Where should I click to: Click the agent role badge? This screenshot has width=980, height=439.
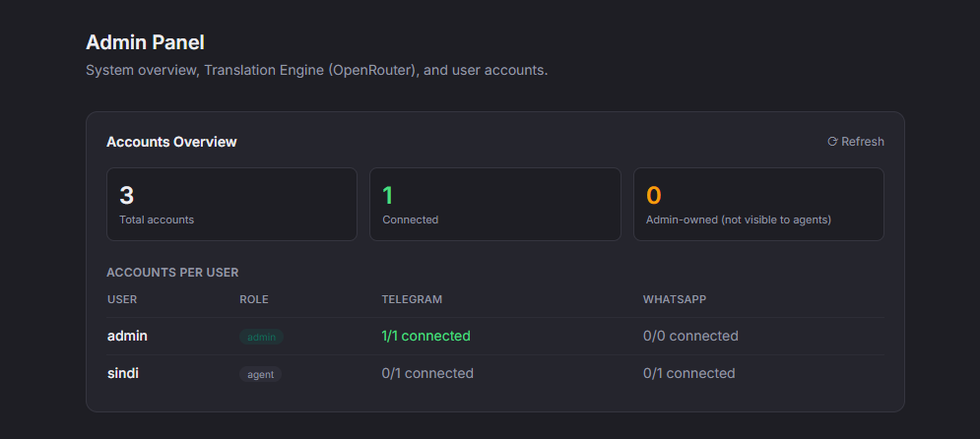[x=261, y=374]
